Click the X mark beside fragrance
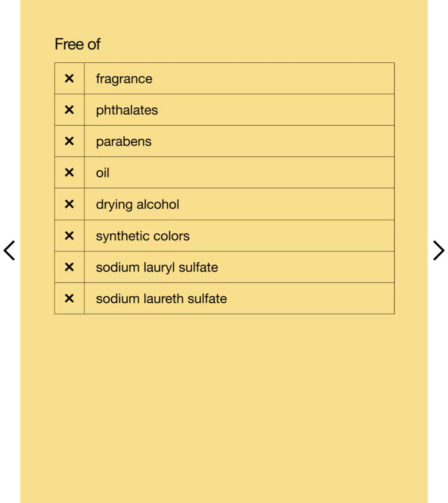 pyautogui.click(x=69, y=79)
